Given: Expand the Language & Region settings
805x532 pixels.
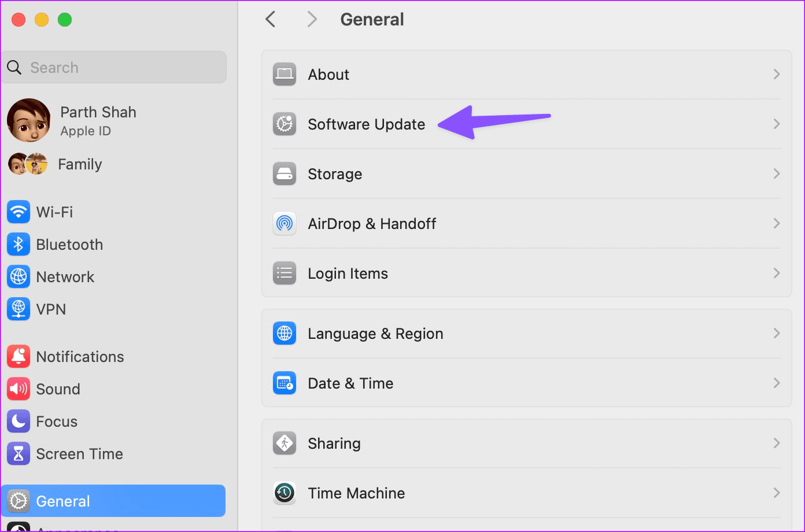Looking at the screenshot, I should [x=777, y=333].
